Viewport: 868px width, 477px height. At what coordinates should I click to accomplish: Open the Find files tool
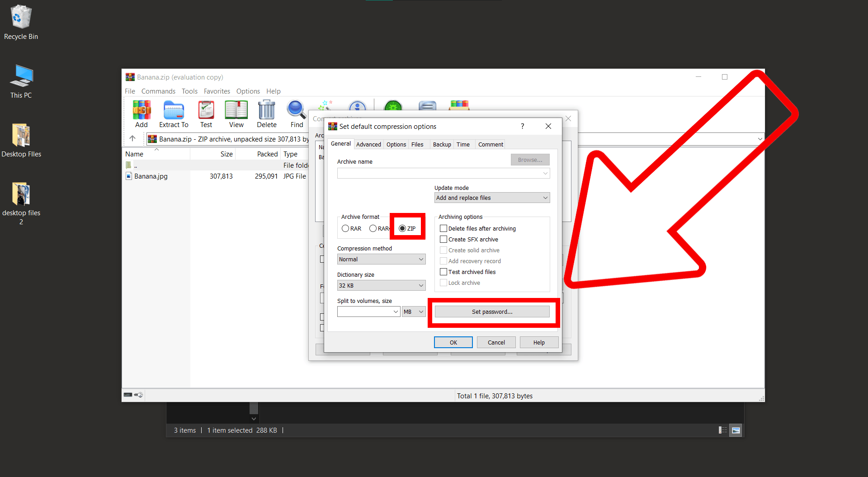point(296,113)
